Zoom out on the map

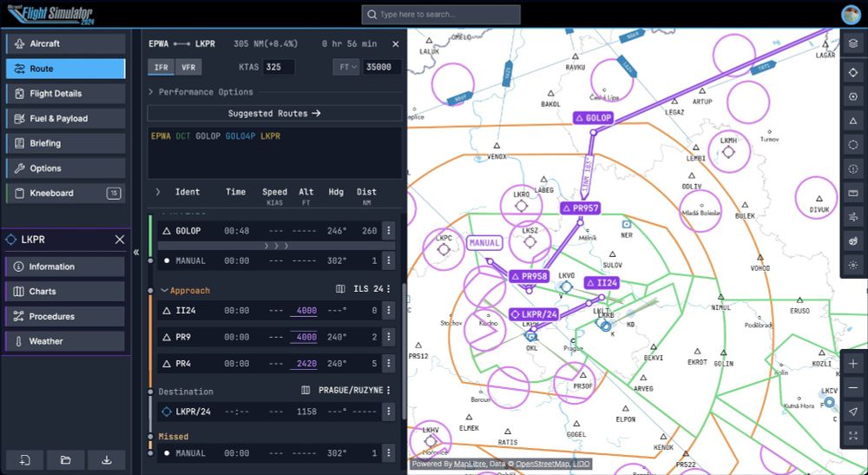click(x=853, y=387)
